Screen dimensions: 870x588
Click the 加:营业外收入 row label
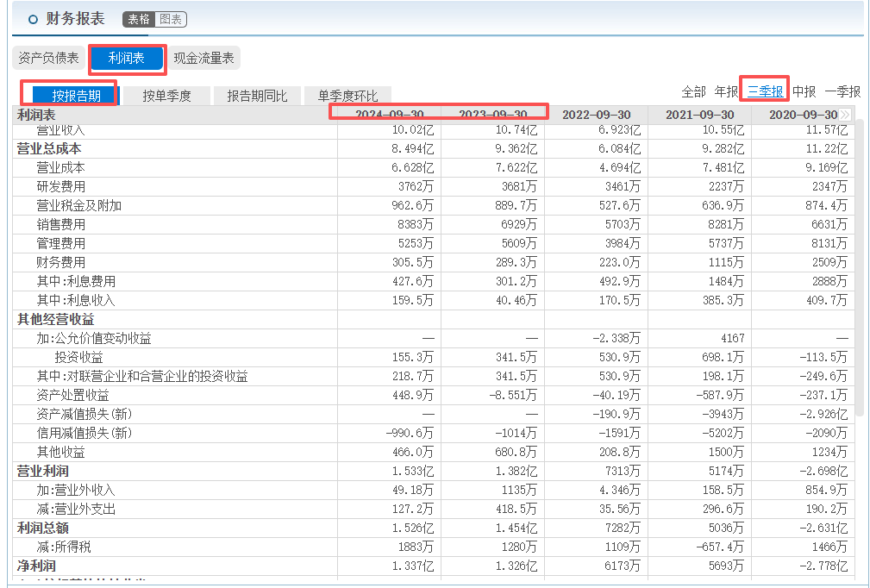coord(76,490)
